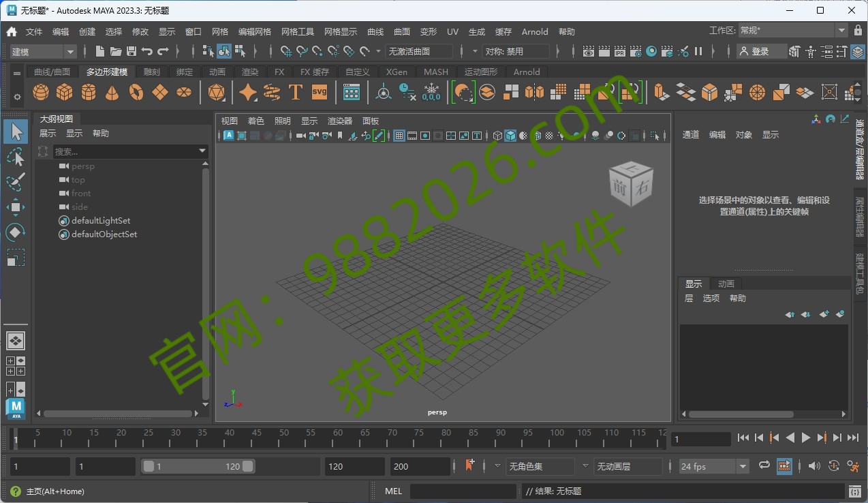Open the 建模 menu set dropdown
Viewport: 868px width, 503px height.
43,52
